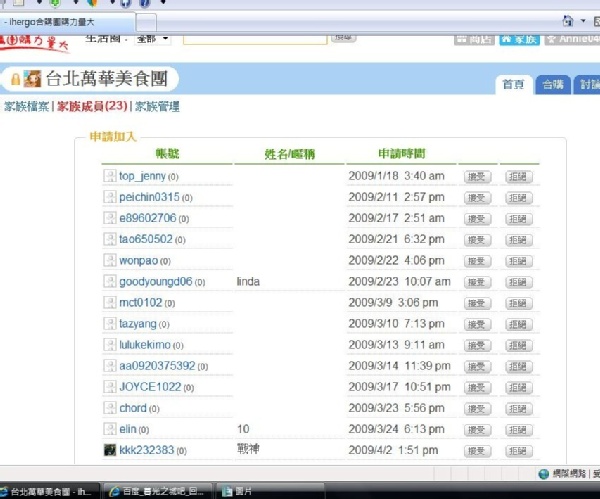This screenshot has width=600, height=499.
Task: Click kkk232383's profile picture thumbnail
Action: point(110,450)
